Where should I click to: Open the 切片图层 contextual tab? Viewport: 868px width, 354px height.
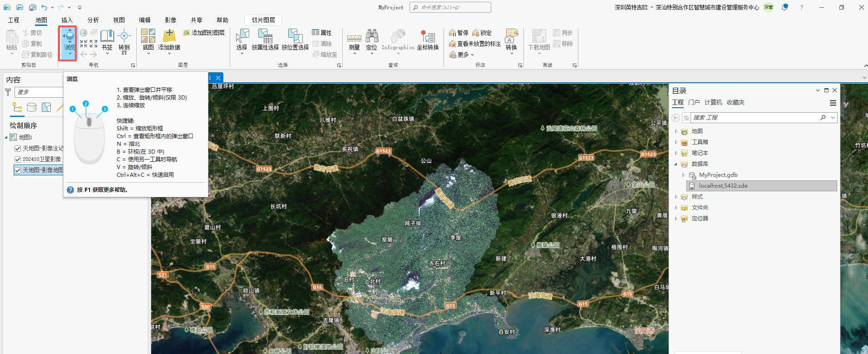point(263,20)
